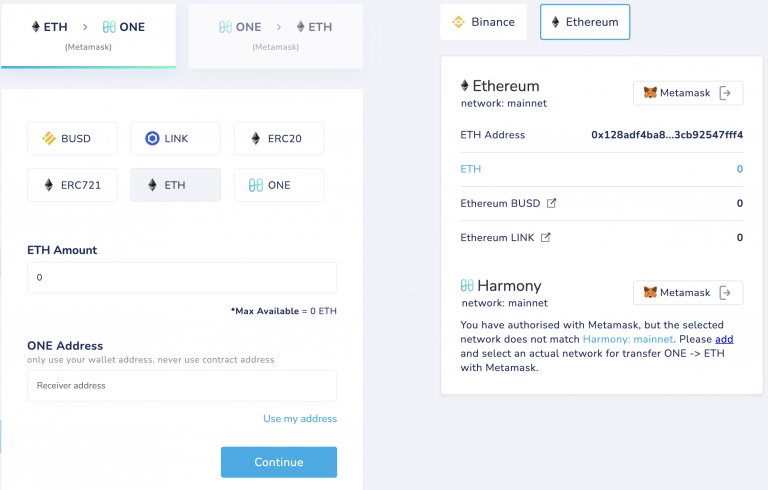Choose the ERC20 token option
Image resolution: width=768 pixels, height=490 pixels.
[279, 138]
